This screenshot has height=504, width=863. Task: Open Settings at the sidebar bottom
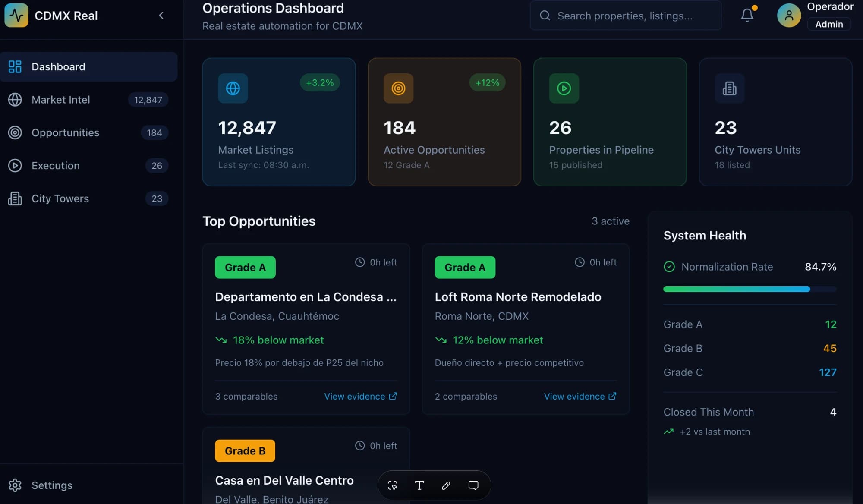[x=88, y=485]
